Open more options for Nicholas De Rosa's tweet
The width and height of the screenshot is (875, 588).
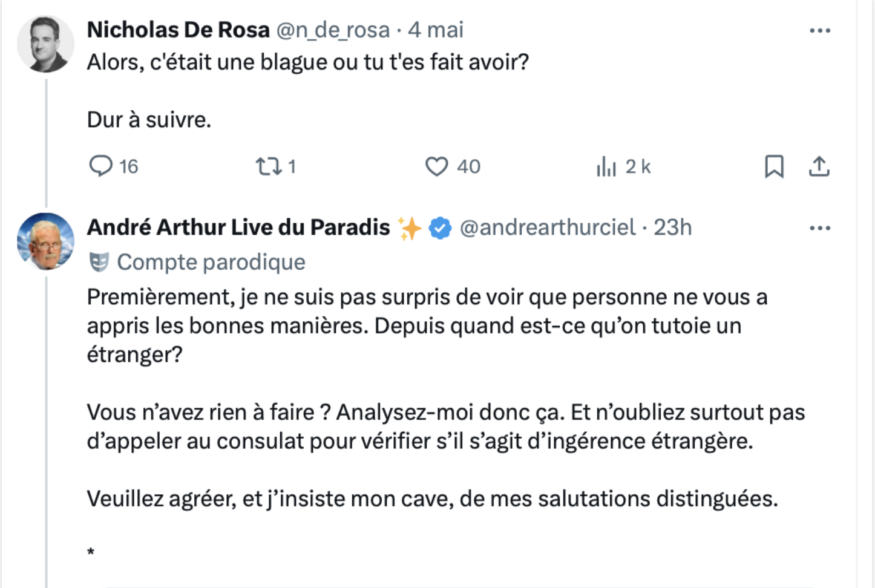(x=820, y=30)
